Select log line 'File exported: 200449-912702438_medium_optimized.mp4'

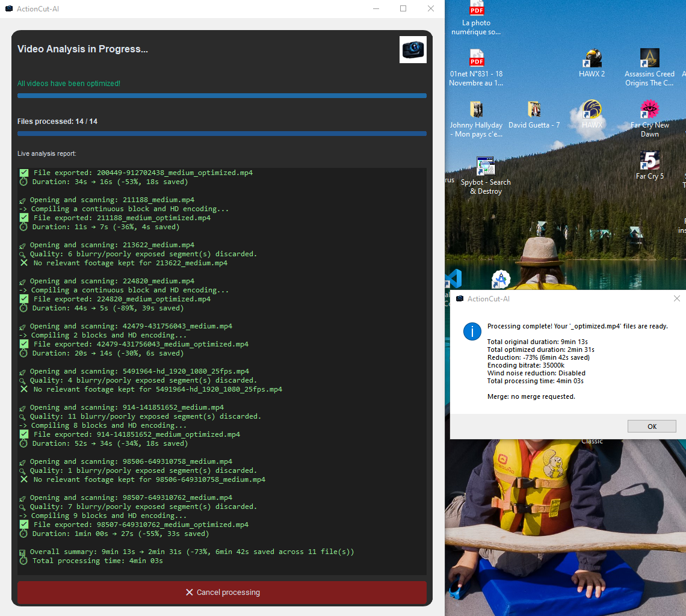tap(136, 173)
